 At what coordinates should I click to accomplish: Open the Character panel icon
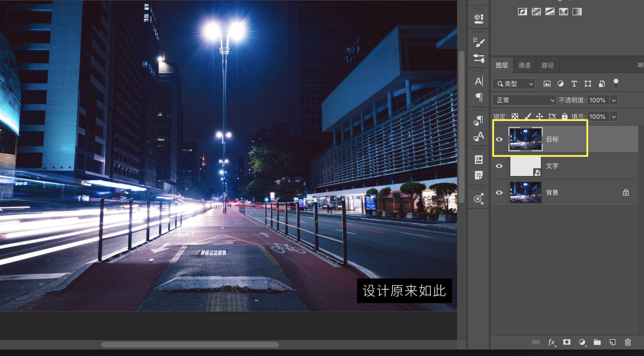[x=479, y=81]
